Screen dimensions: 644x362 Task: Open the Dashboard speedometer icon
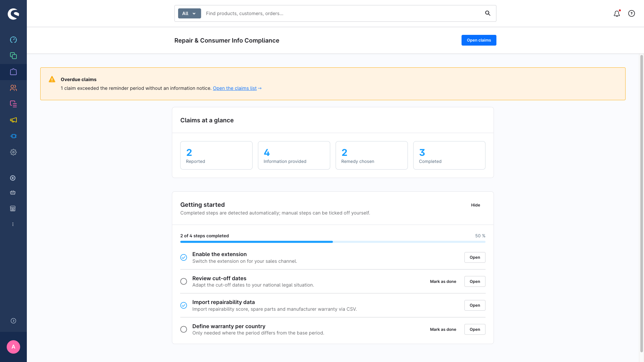(13, 40)
